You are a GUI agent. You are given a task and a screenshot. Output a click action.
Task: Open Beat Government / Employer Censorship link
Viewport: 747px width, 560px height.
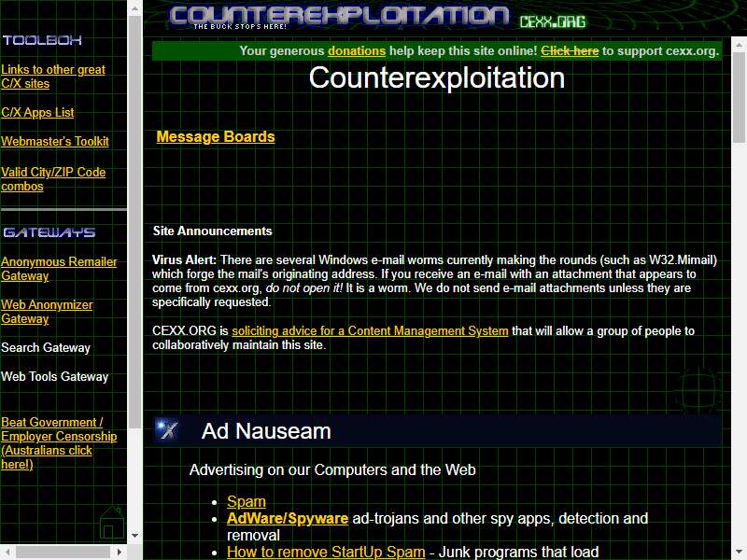59,442
